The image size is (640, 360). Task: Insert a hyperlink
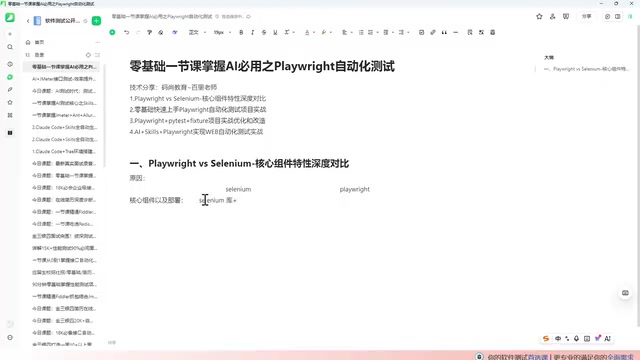coord(433,32)
